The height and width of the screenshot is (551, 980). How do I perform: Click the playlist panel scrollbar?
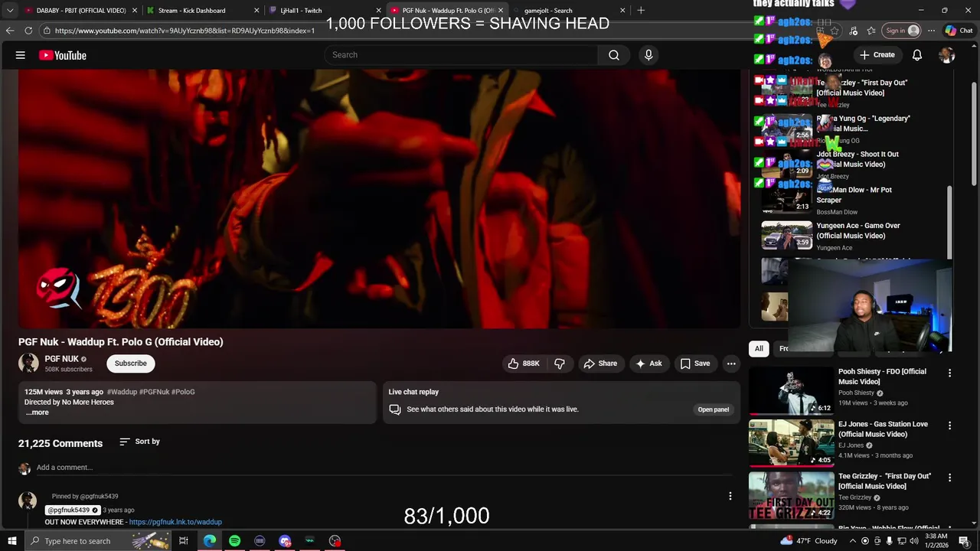pyautogui.click(x=949, y=222)
